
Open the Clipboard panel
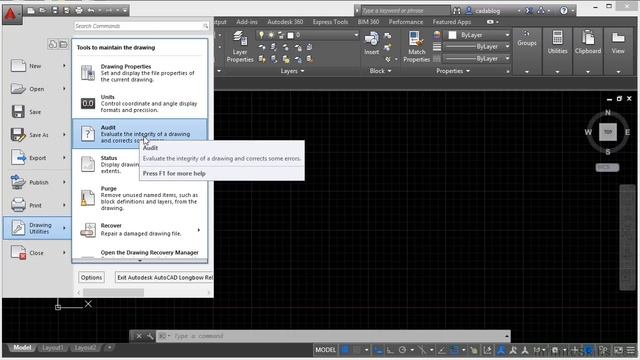pyautogui.click(x=588, y=42)
